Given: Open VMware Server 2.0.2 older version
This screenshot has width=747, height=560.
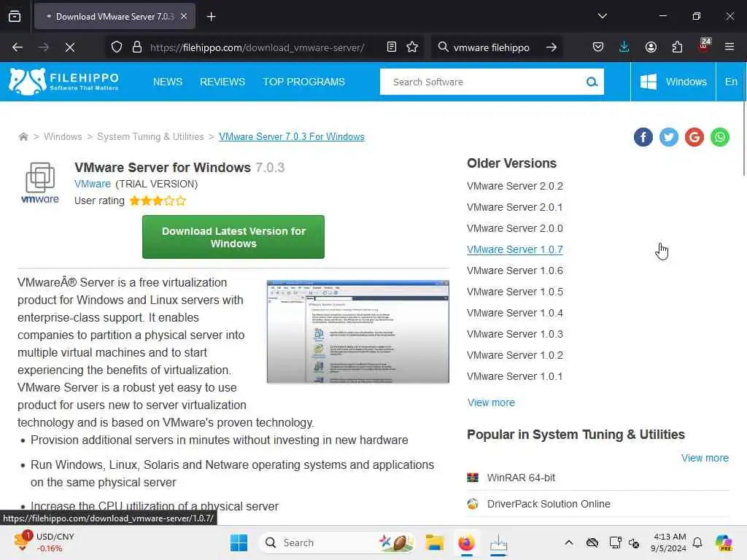Looking at the screenshot, I should coord(515,186).
